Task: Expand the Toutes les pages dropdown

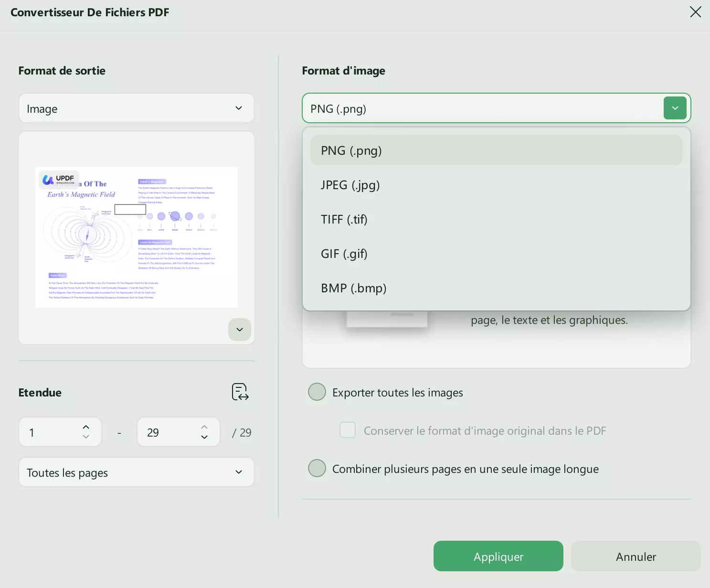Action: (x=136, y=472)
